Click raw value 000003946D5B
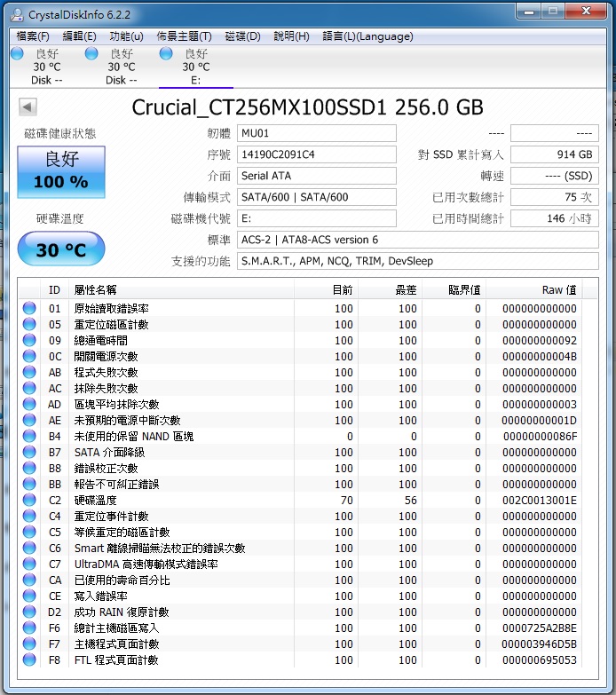The image size is (616, 695). click(540, 644)
